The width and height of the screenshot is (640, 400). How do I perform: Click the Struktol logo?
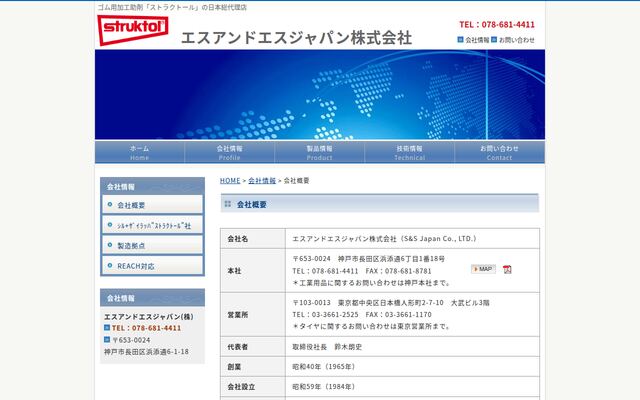[133, 30]
